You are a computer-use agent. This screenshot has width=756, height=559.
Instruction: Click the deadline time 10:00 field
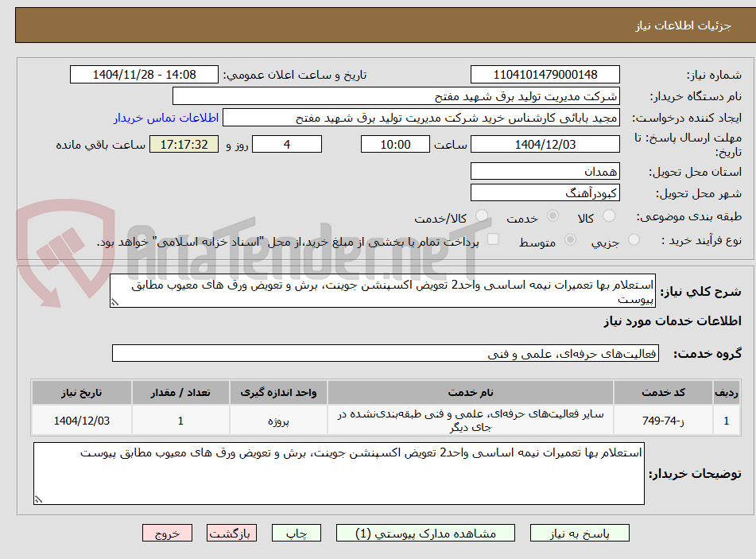pos(395,144)
